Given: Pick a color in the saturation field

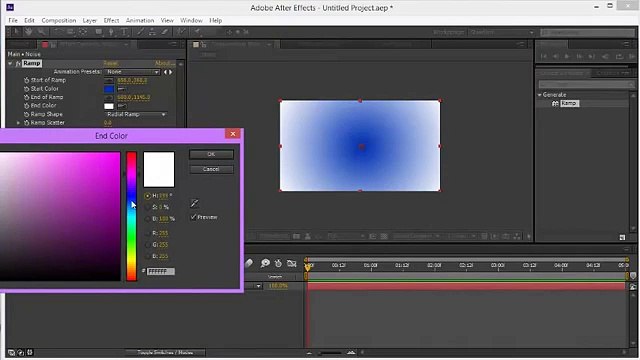Looking at the screenshot, I should tap(60, 216).
